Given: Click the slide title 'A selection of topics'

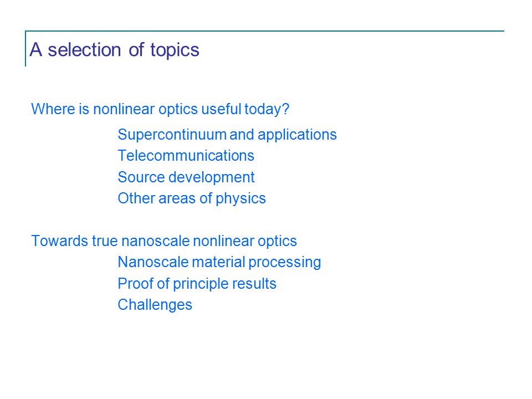Looking at the screenshot, I should click(x=114, y=50).
